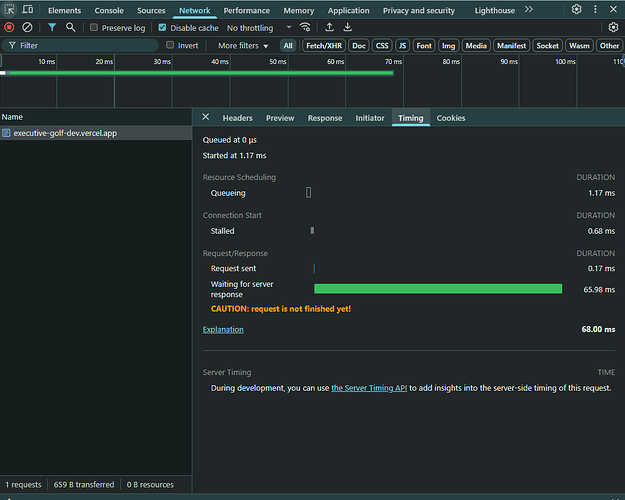The image size is (625, 500).
Task: Export a HAR file with the download icon
Action: [348, 28]
